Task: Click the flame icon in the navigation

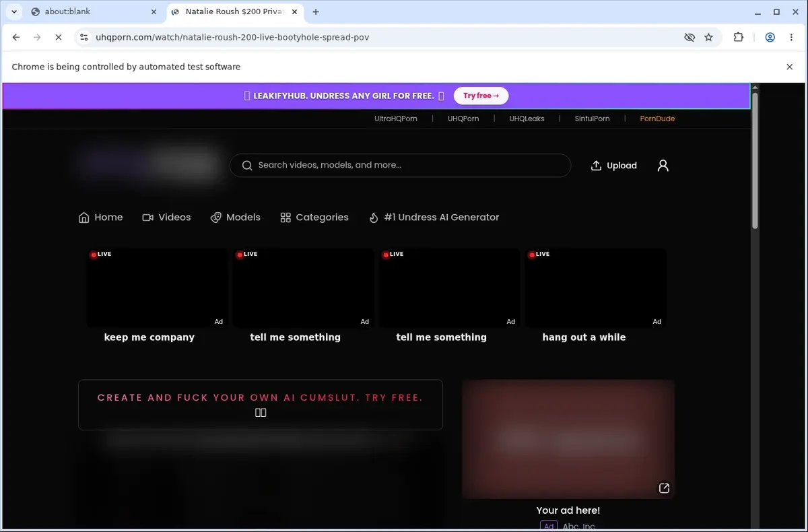Action: tap(374, 218)
